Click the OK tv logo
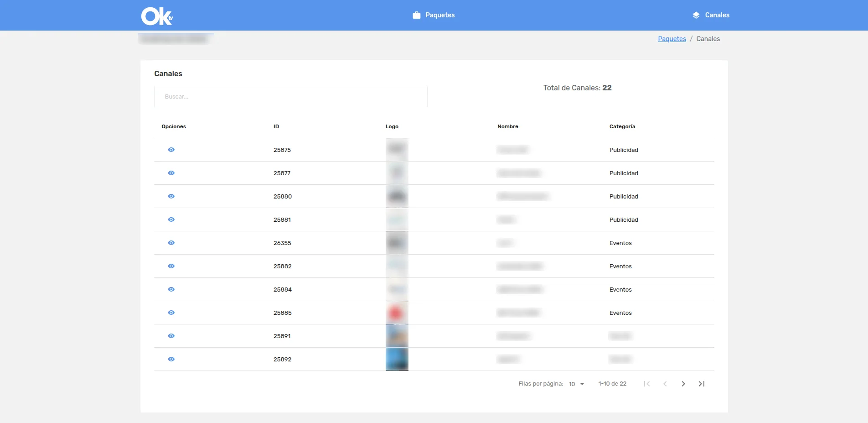868x423 pixels. coord(157,16)
